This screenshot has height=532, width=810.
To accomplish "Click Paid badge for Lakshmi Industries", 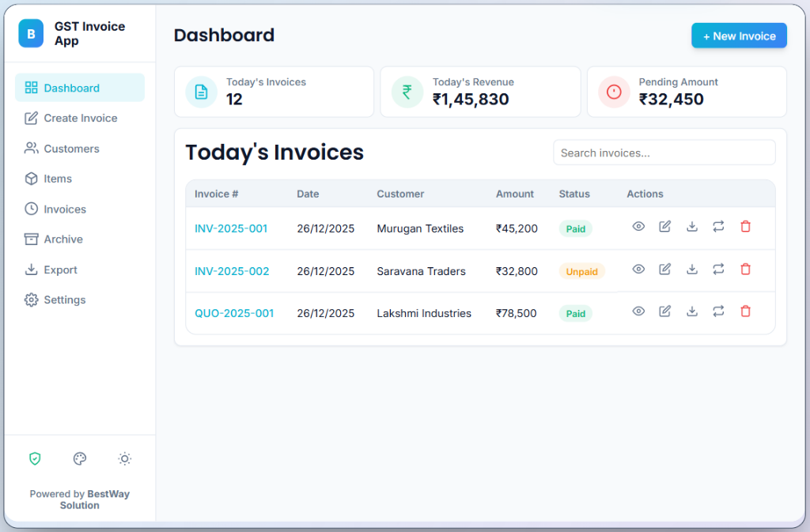I will tap(576, 314).
